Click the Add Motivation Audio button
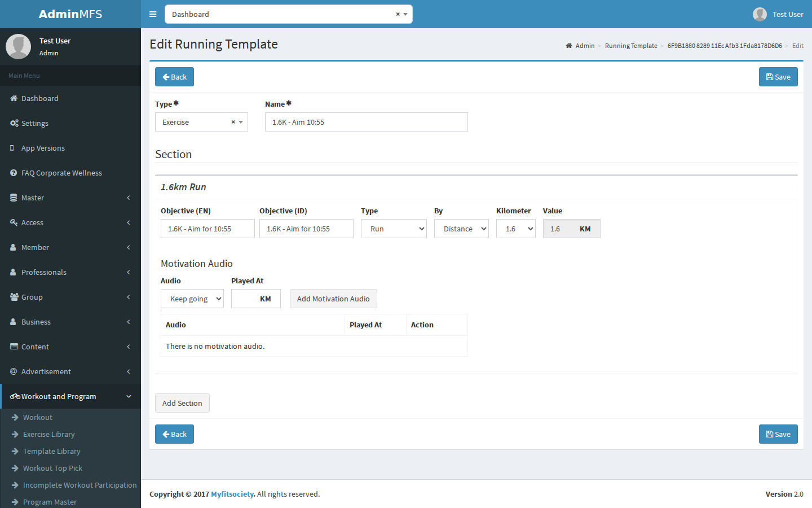 333,299
